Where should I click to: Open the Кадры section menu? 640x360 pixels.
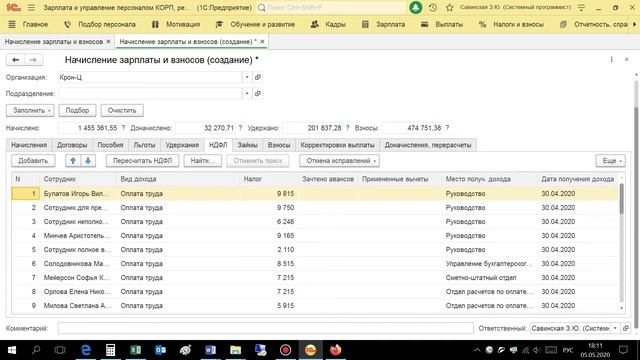point(328,24)
